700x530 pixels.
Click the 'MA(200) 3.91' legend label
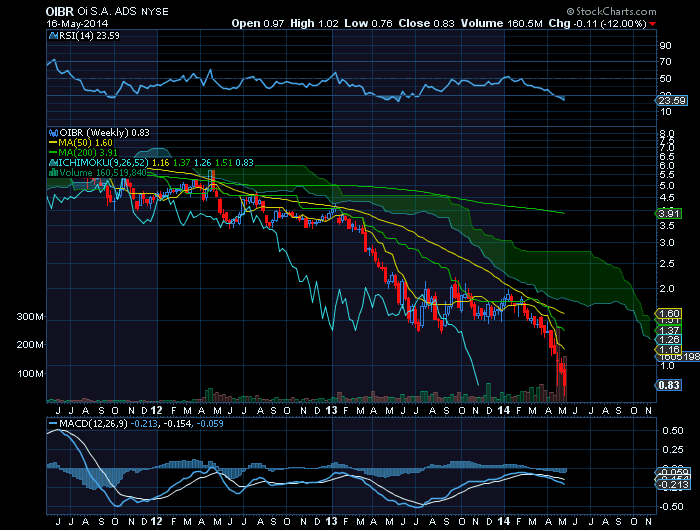coord(88,153)
